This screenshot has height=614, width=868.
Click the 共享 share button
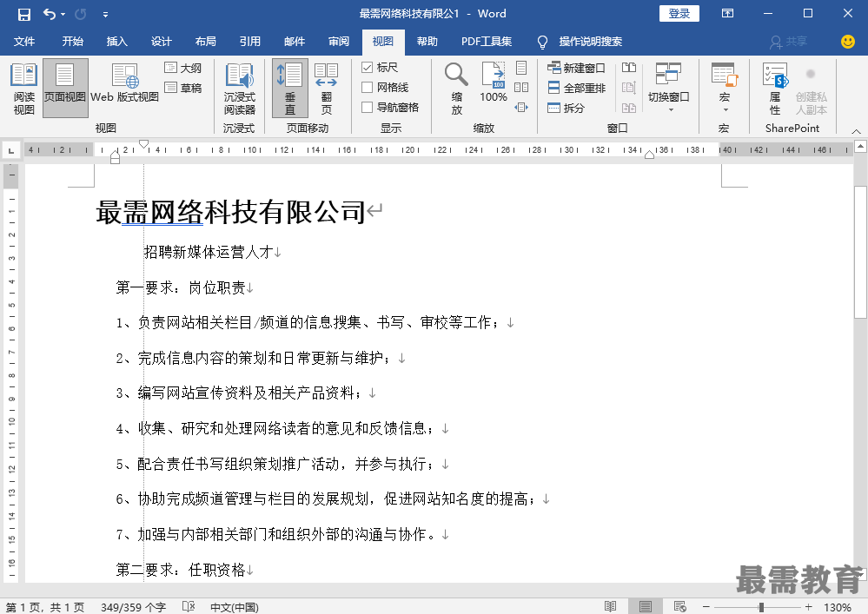coord(788,42)
